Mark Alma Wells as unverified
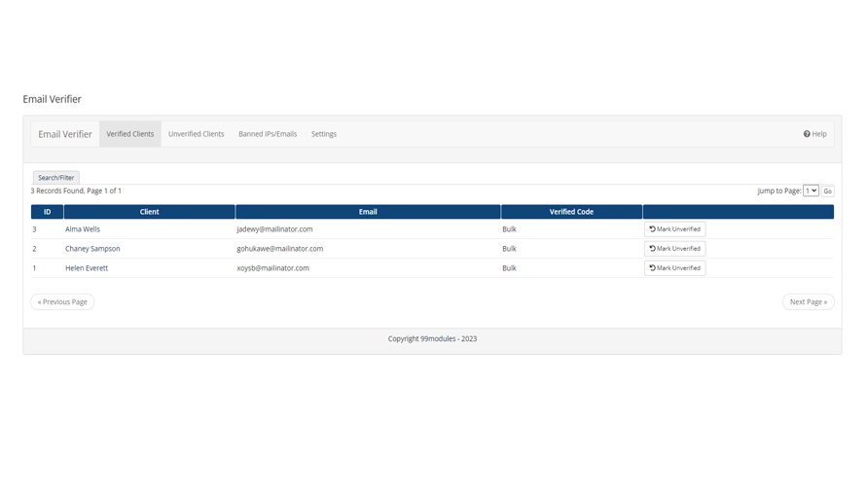The width and height of the screenshot is (868, 488). pos(674,229)
